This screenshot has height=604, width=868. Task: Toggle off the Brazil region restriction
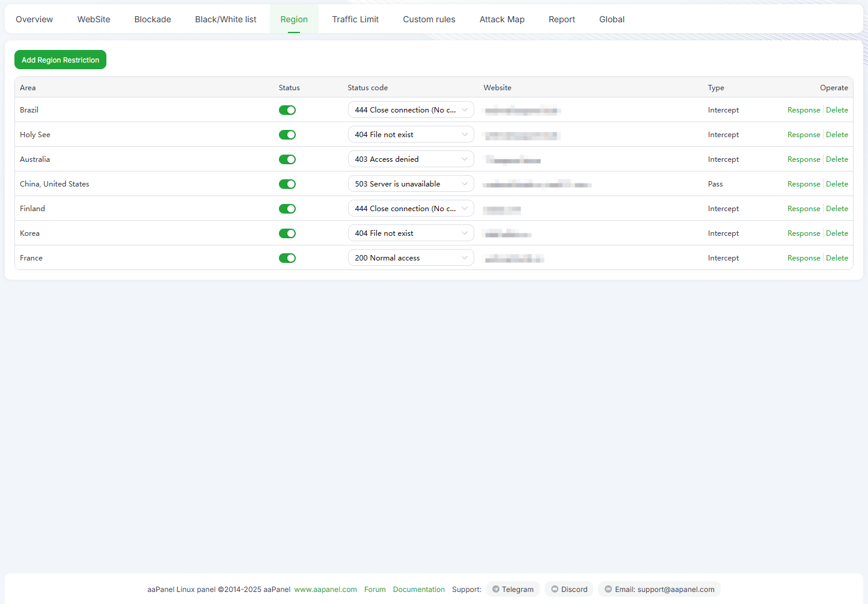pyautogui.click(x=287, y=110)
